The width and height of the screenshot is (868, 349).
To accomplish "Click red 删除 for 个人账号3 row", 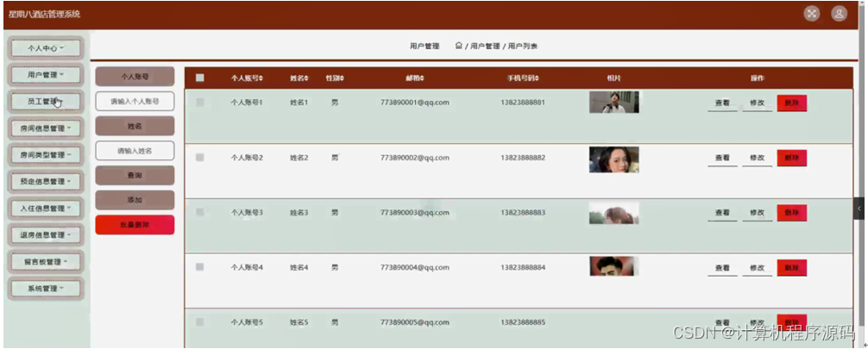I will coord(792,213).
